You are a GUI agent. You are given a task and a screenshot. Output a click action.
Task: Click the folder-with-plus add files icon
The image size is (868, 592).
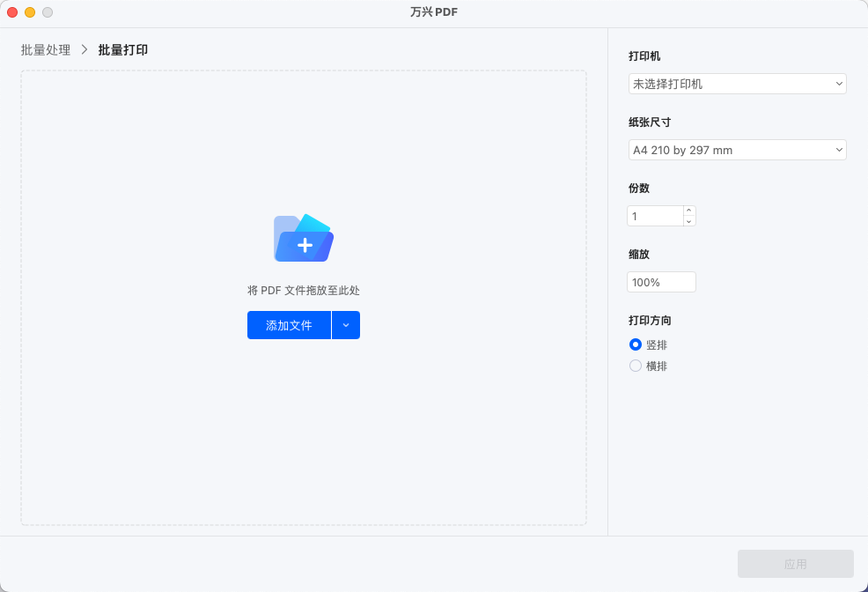[x=304, y=236]
